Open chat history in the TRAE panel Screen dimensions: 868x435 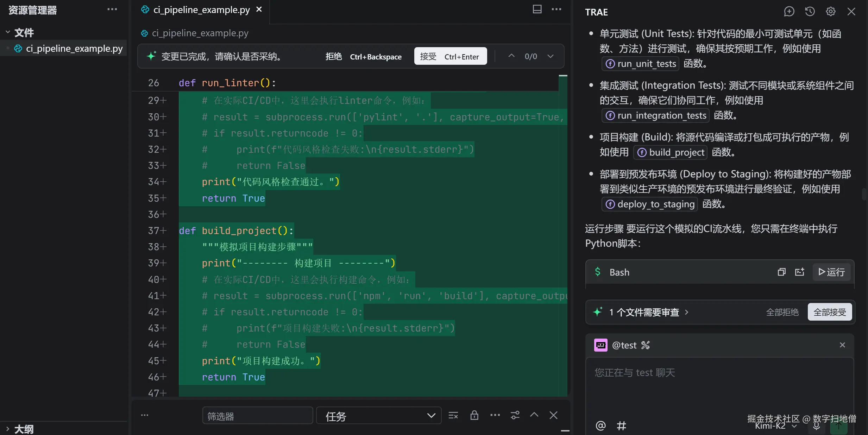tap(810, 12)
